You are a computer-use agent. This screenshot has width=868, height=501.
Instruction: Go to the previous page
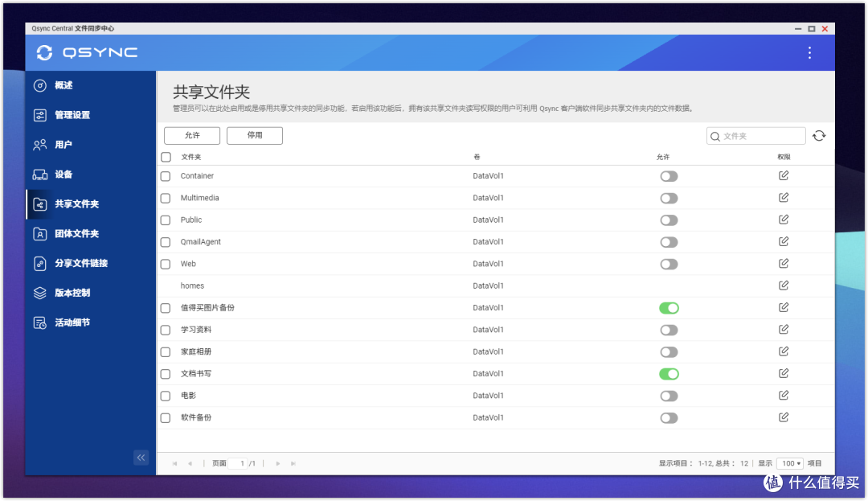190,463
